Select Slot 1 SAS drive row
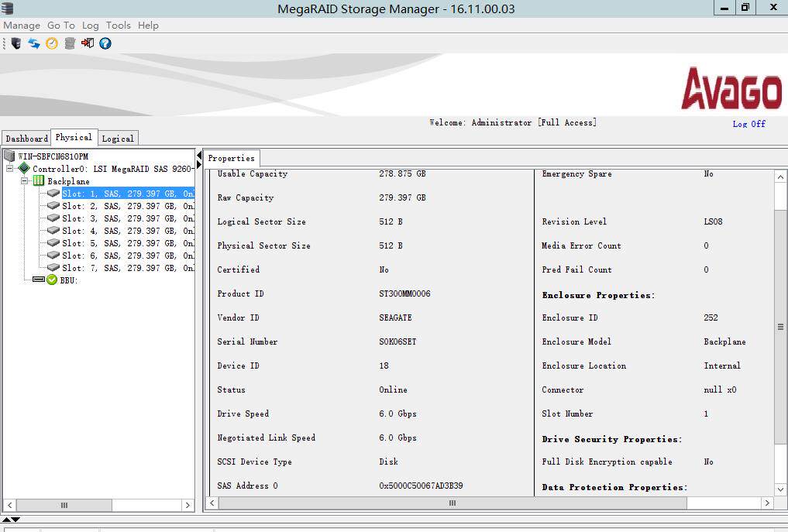 click(128, 194)
